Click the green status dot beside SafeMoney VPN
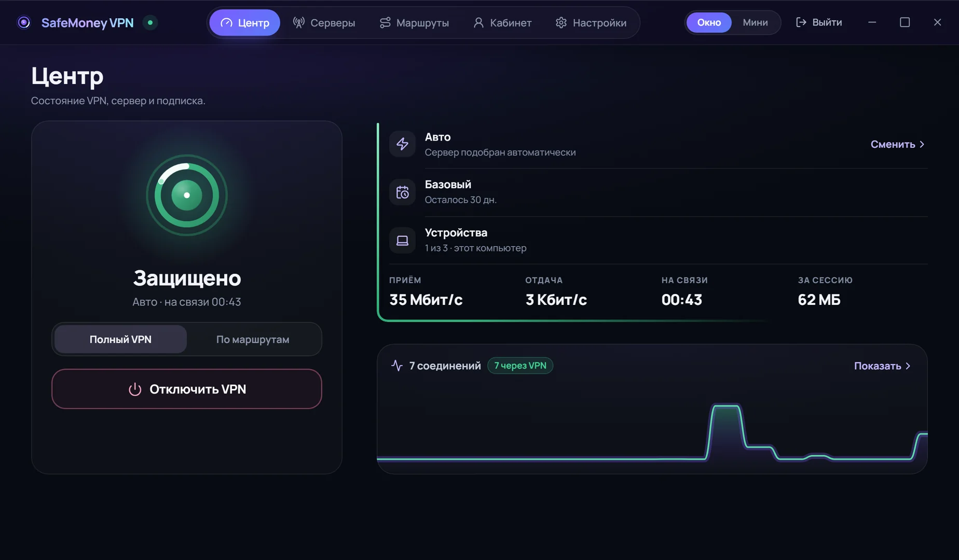This screenshot has width=959, height=560. [x=150, y=22]
